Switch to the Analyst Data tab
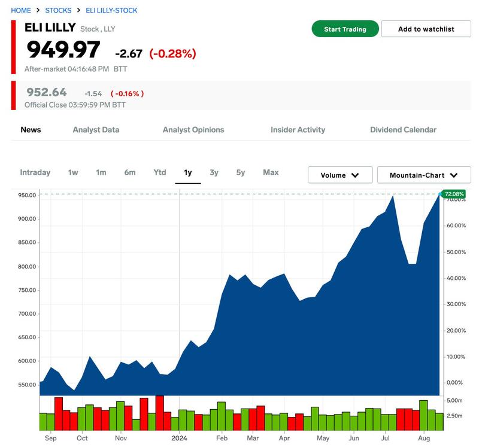479x448 pixels. [x=96, y=130]
